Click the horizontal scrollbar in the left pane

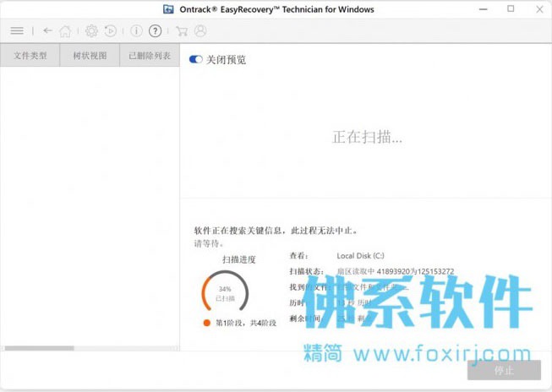pyautogui.click(x=39, y=348)
